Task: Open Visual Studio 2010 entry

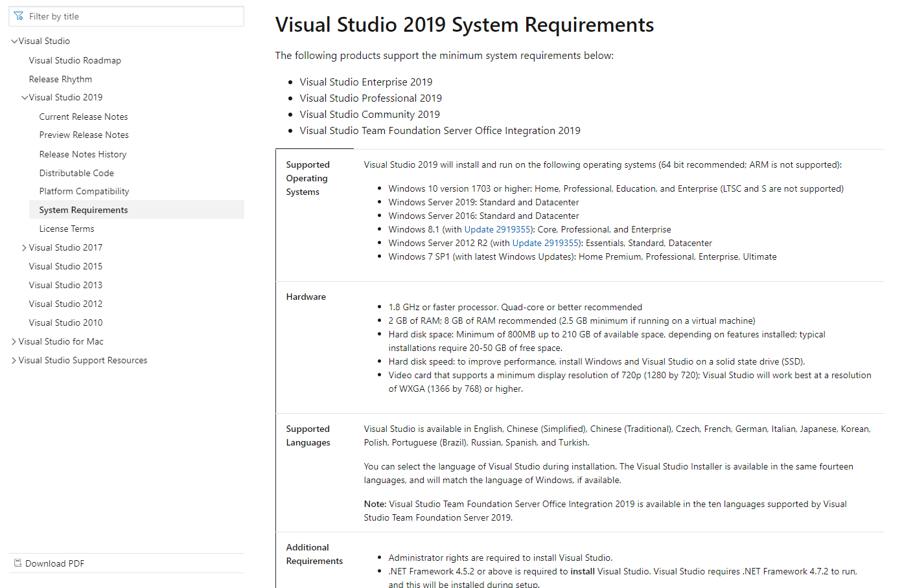Action: pyautogui.click(x=65, y=322)
